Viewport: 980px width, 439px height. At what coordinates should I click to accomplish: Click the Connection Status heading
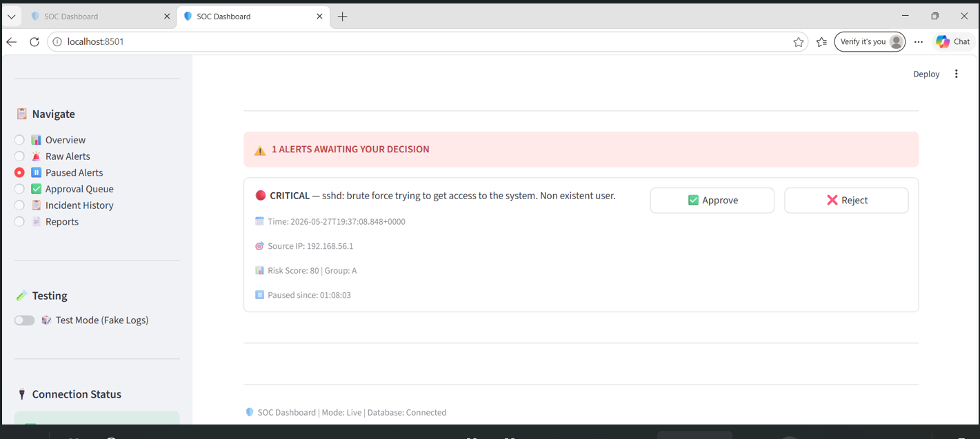pos(77,394)
